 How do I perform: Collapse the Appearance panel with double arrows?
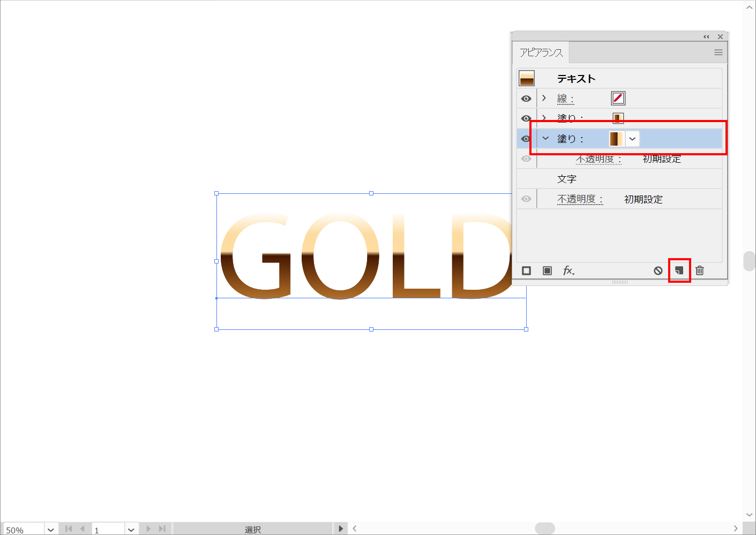click(x=706, y=37)
